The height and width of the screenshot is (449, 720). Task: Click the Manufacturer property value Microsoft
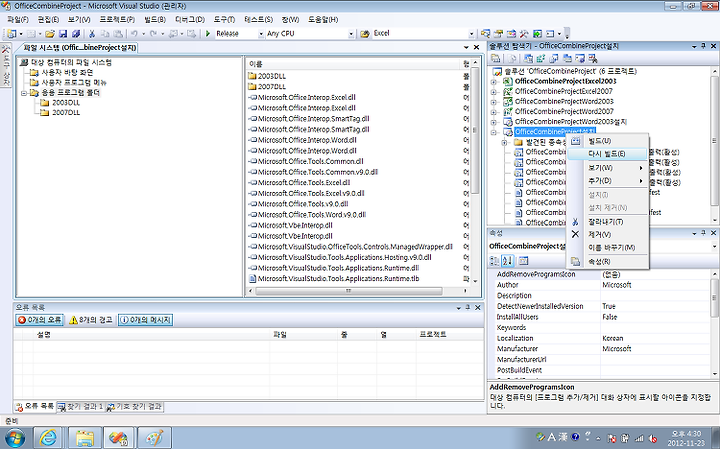coord(656,349)
